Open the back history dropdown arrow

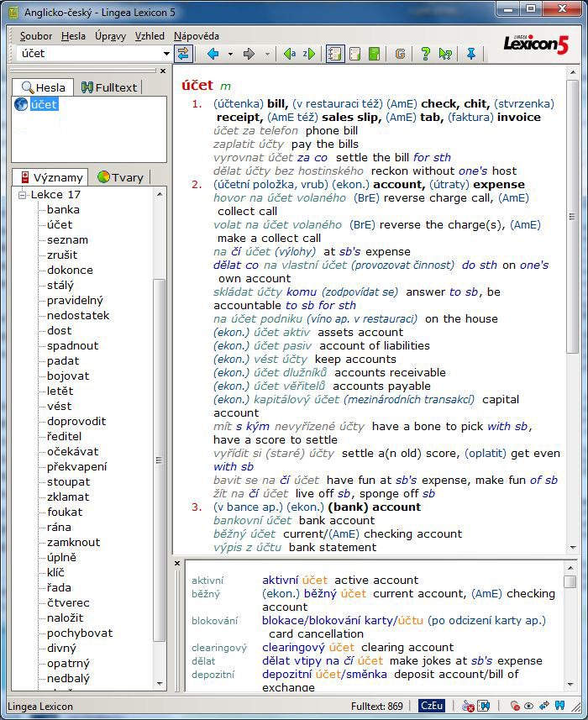230,54
